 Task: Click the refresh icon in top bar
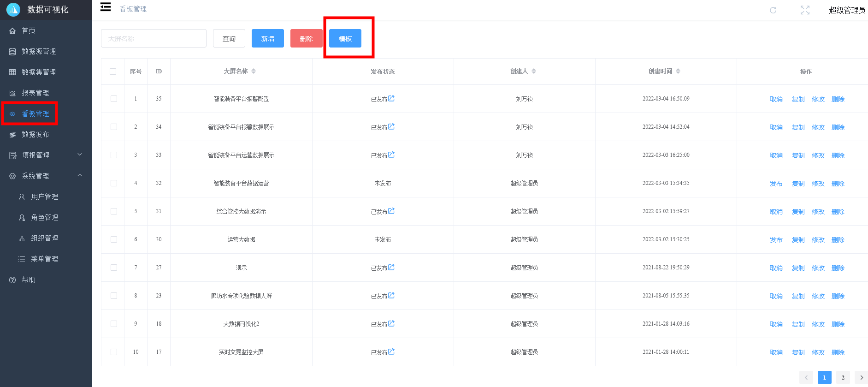(773, 10)
